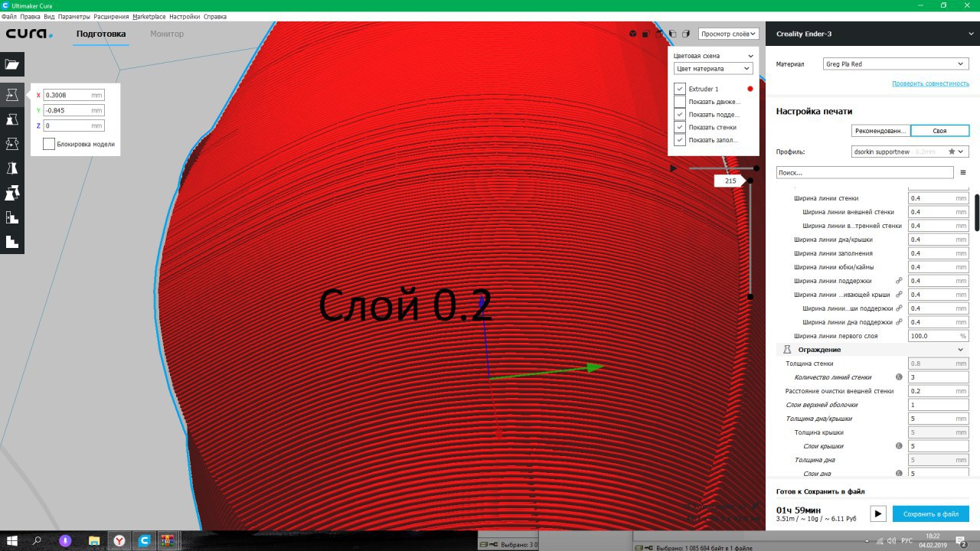This screenshot has height=551, width=980.
Task: Collapse the Цветовая схема panel chevron
Action: [750, 56]
